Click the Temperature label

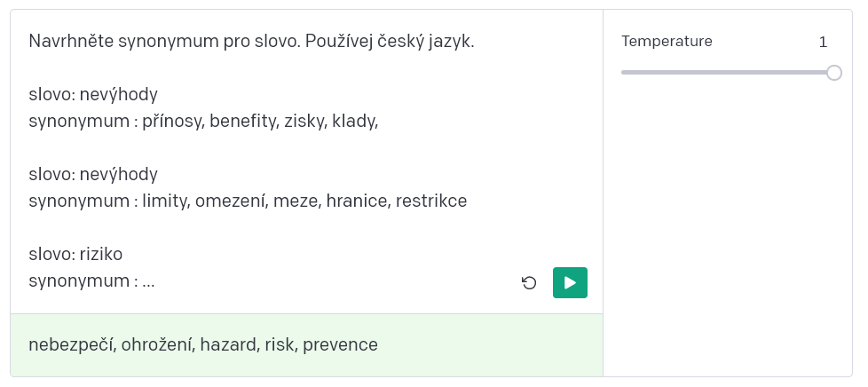click(x=667, y=42)
